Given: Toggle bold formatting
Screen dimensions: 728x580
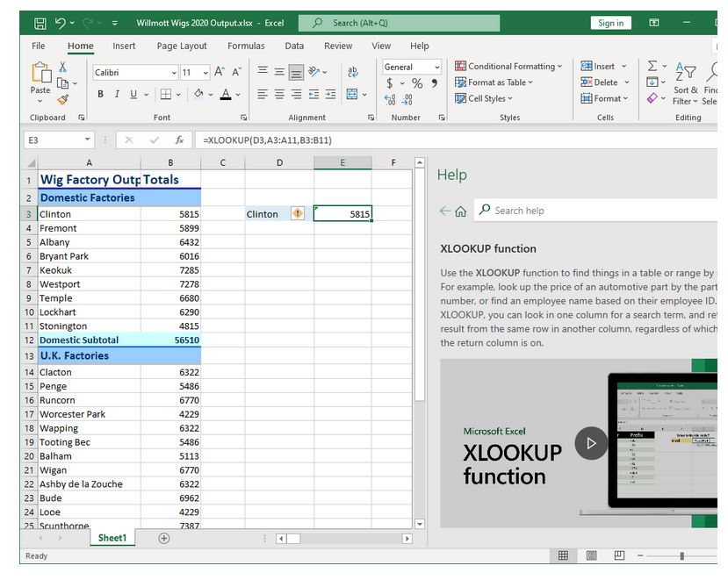Looking at the screenshot, I should [100, 93].
